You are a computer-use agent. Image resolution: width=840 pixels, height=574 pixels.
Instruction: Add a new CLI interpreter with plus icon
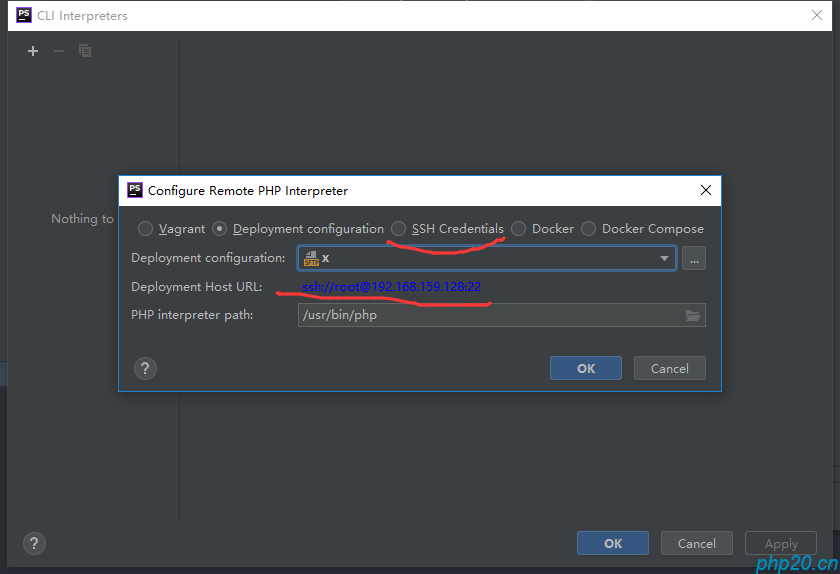coord(33,51)
